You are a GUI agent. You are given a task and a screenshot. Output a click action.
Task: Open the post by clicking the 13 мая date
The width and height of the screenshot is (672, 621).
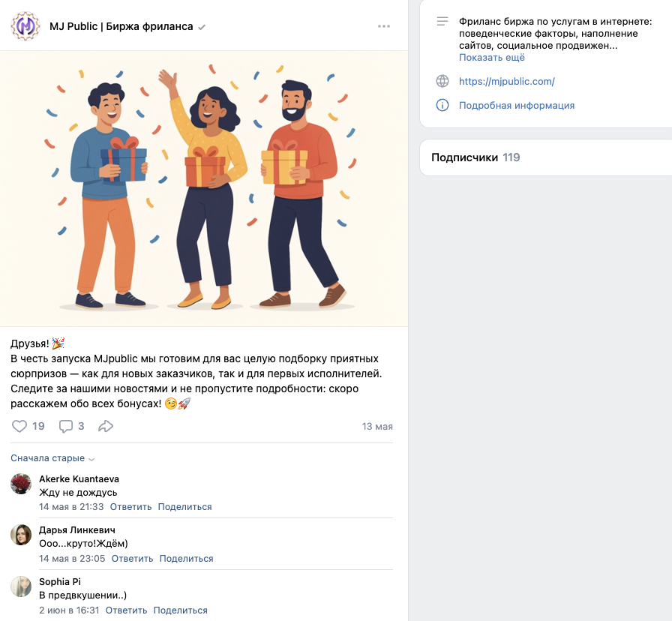pyautogui.click(x=376, y=425)
